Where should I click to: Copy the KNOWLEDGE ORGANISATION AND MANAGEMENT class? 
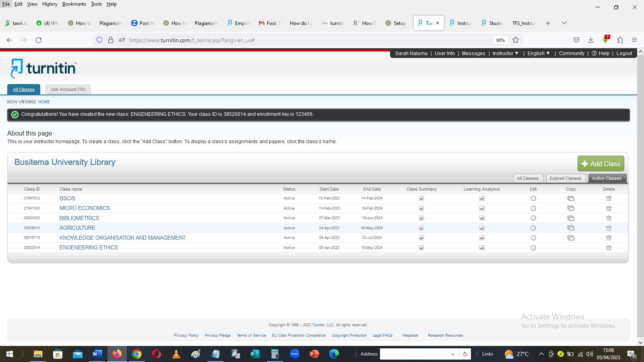tap(571, 238)
